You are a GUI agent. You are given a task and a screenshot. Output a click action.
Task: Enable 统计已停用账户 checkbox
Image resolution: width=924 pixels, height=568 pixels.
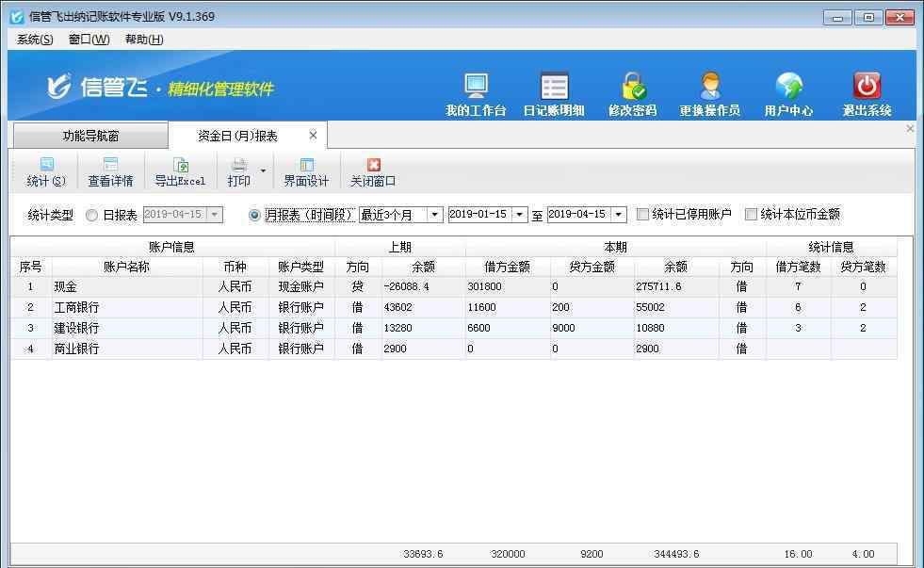click(x=643, y=214)
